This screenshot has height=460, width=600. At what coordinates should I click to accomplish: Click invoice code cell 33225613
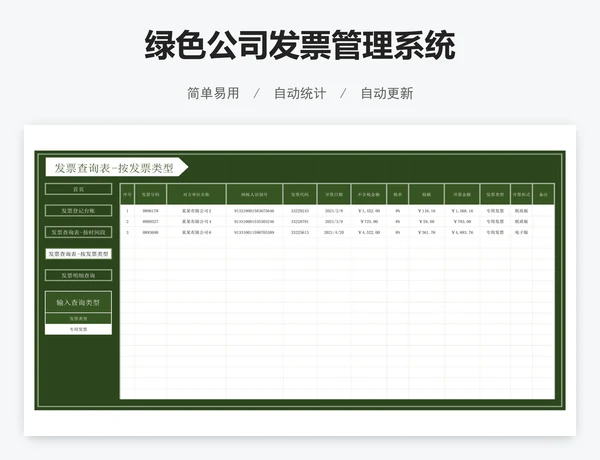click(x=300, y=232)
